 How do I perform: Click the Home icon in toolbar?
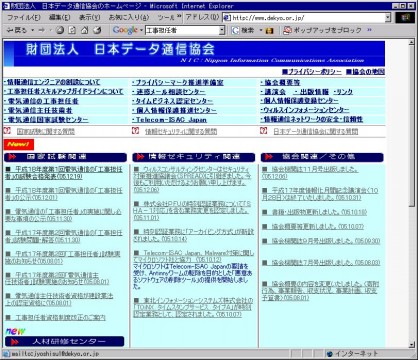(85, 30)
